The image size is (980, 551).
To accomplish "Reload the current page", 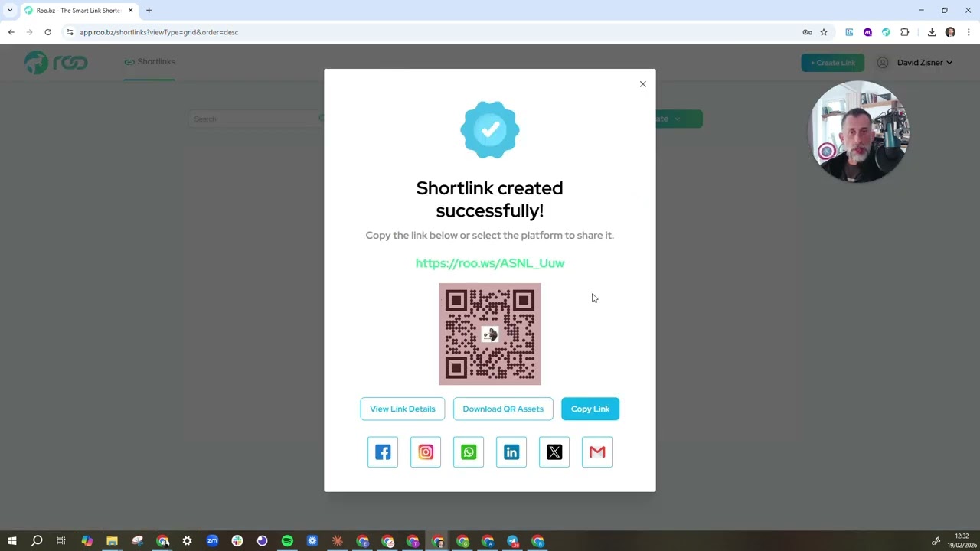I will coord(47,32).
